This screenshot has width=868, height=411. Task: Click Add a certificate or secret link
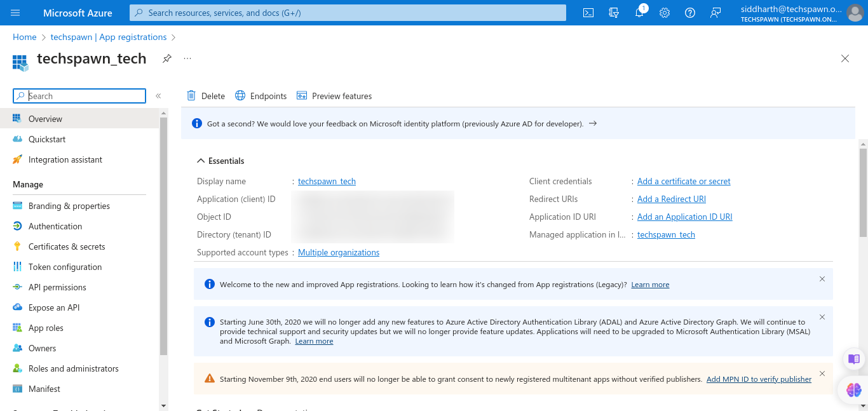coord(684,182)
